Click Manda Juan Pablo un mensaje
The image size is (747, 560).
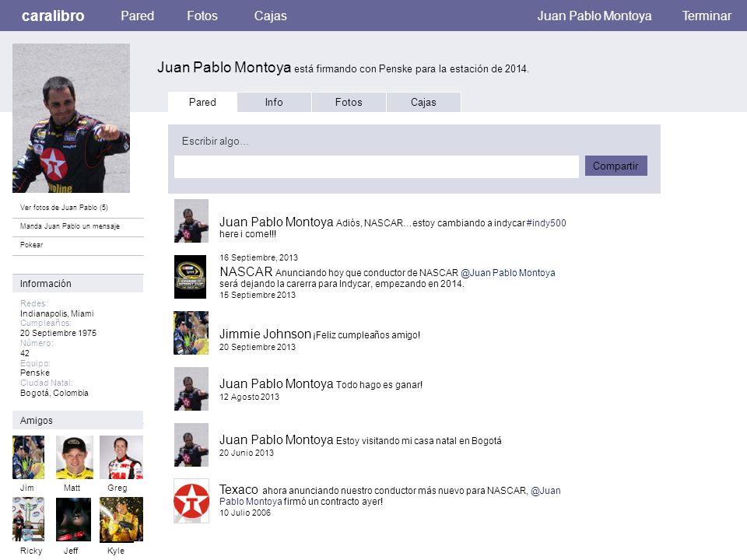[69, 226]
